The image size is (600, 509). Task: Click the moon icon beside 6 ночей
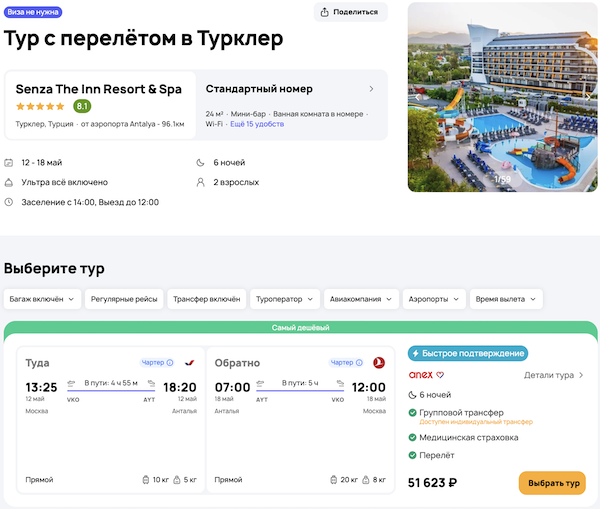201,162
